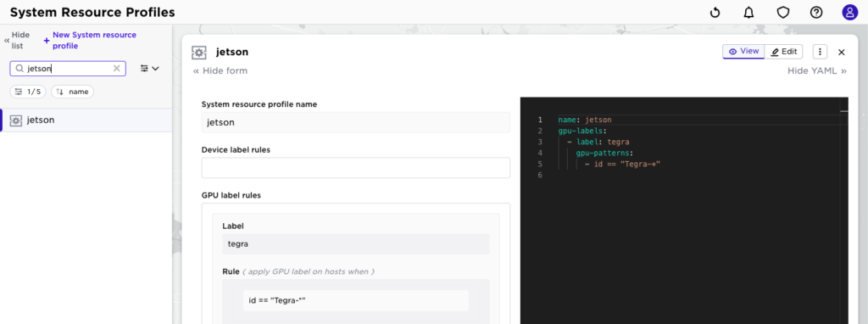Click the System resource profile name field

coord(355,122)
